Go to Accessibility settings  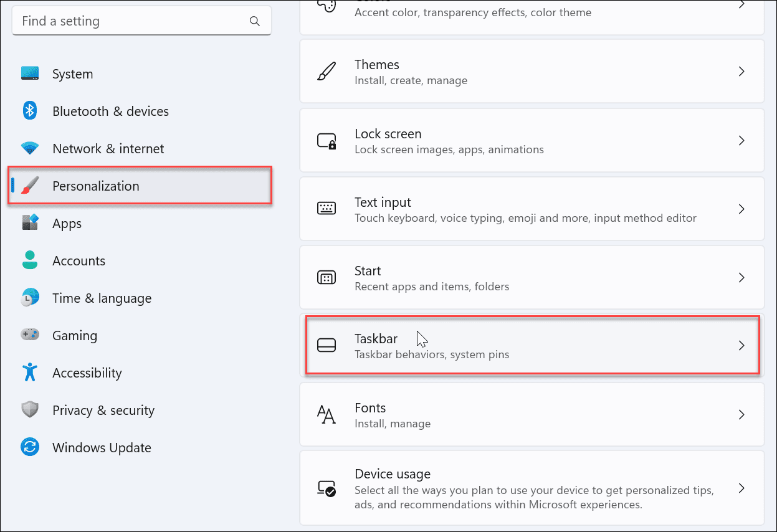click(141, 373)
